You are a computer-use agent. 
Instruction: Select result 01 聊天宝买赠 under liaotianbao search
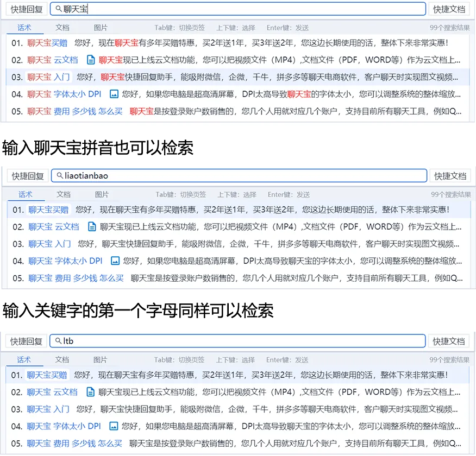(x=239, y=210)
